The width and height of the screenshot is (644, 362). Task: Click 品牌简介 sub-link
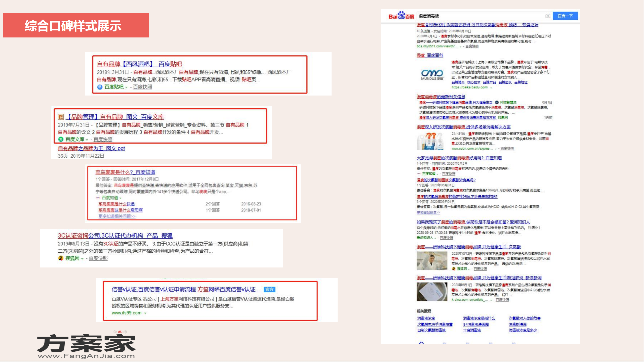[x=458, y=82]
